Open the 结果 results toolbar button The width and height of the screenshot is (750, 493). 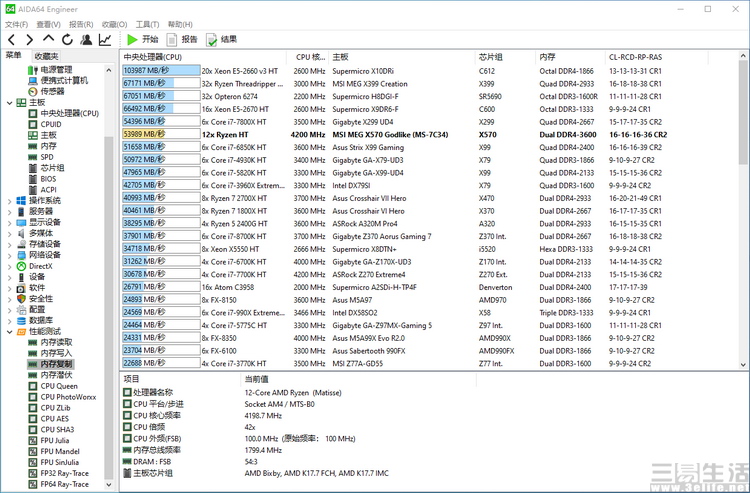coord(221,40)
